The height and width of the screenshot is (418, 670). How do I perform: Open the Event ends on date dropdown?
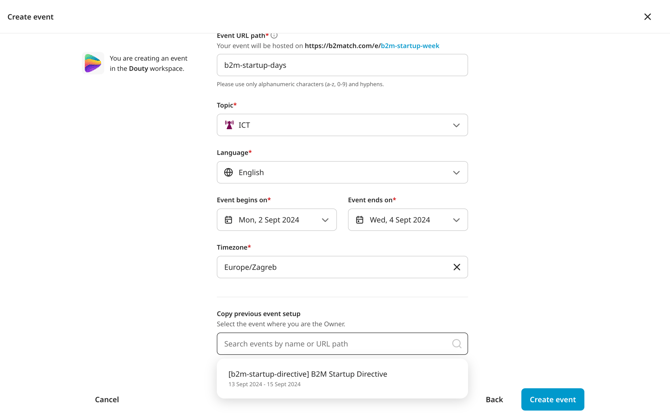click(408, 220)
